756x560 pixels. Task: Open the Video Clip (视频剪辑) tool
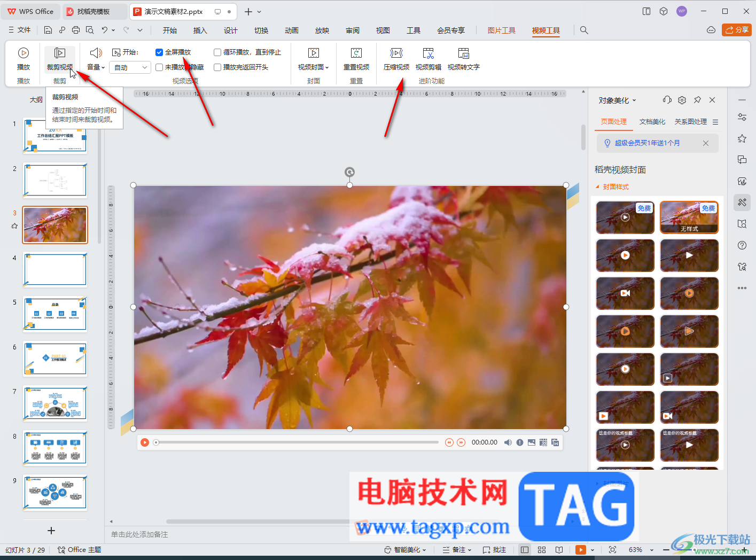(x=428, y=59)
